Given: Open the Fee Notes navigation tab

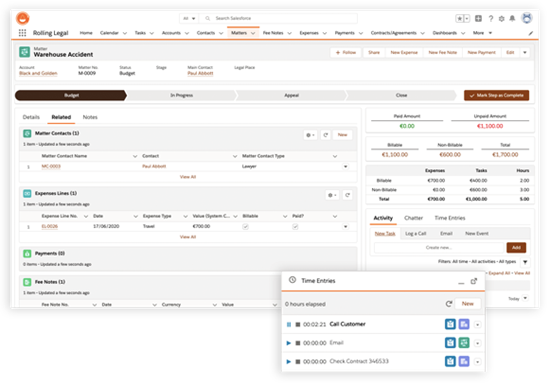Looking at the screenshot, I should [x=273, y=33].
